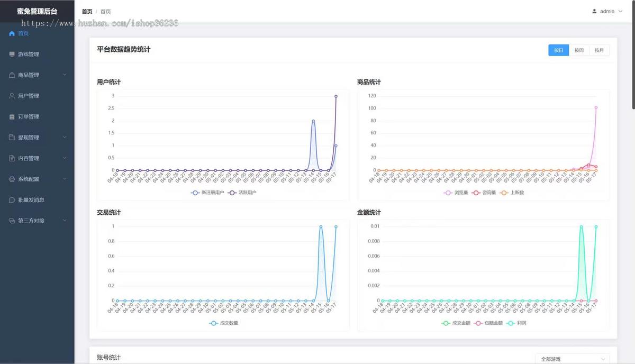This screenshot has height=364, width=635.
Task: Expand the 系统配置 submenu arrow
Action: pyautogui.click(x=65, y=179)
